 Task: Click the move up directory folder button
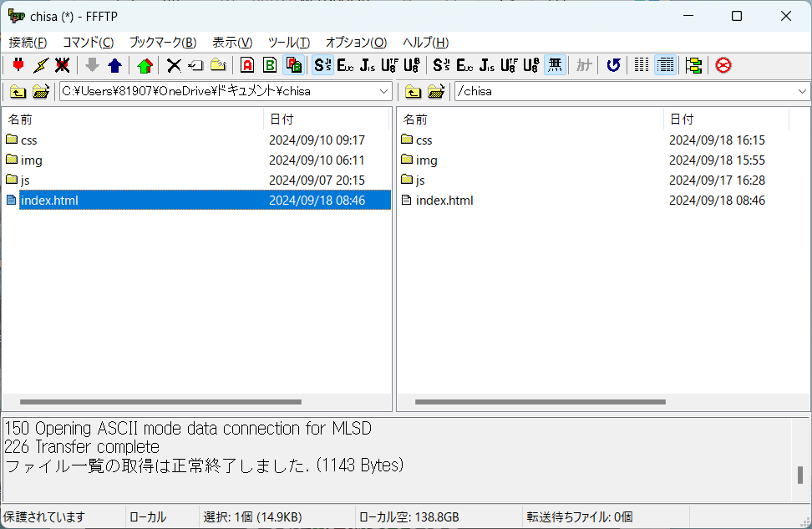click(18, 92)
